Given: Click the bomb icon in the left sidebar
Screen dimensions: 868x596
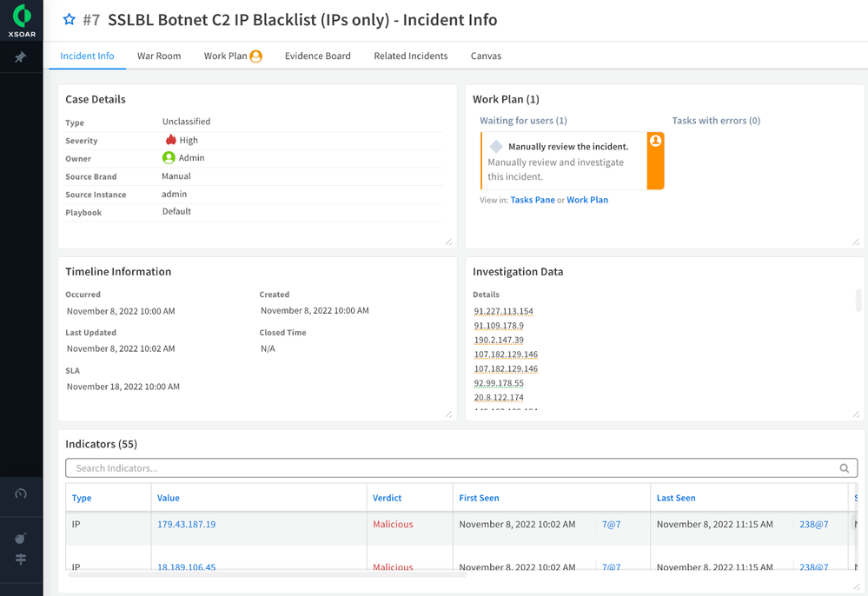Looking at the screenshot, I should tap(21, 538).
